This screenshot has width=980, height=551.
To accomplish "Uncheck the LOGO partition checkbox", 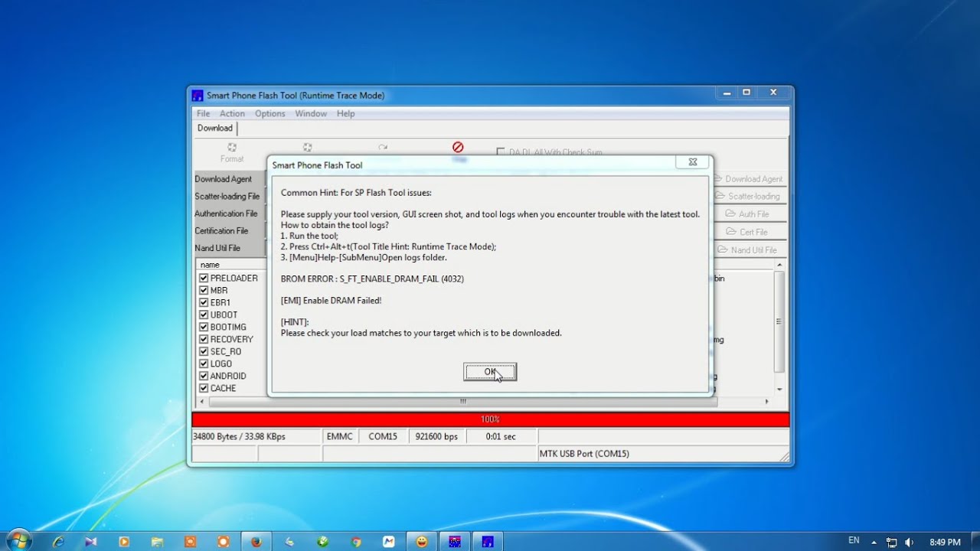I will (x=204, y=364).
